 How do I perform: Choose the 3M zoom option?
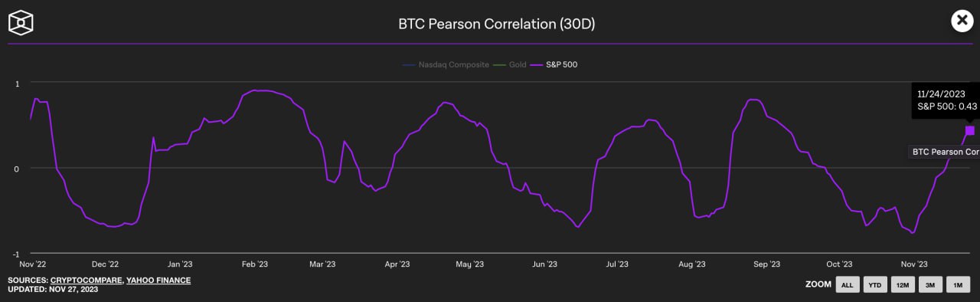[930, 284]
